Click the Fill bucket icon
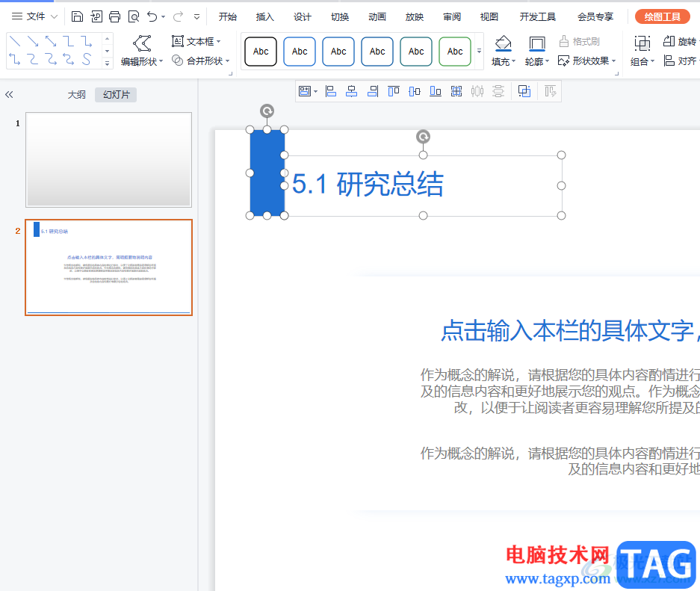The image size is (700, 591). 503,43
